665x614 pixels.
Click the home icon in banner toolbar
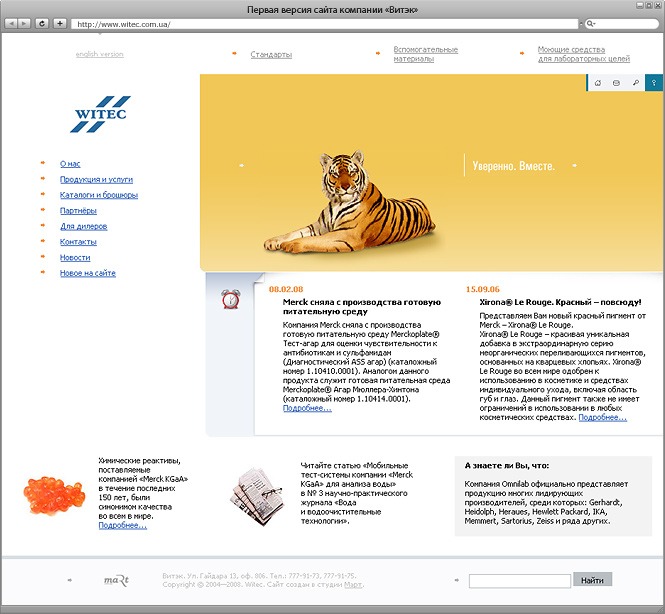(598, 83)
